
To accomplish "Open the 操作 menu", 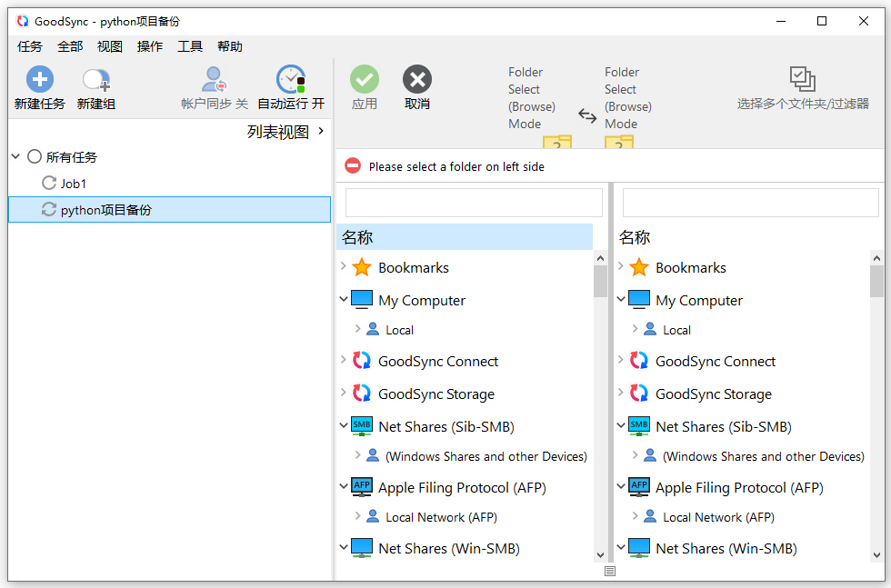I will click(150, 46).
